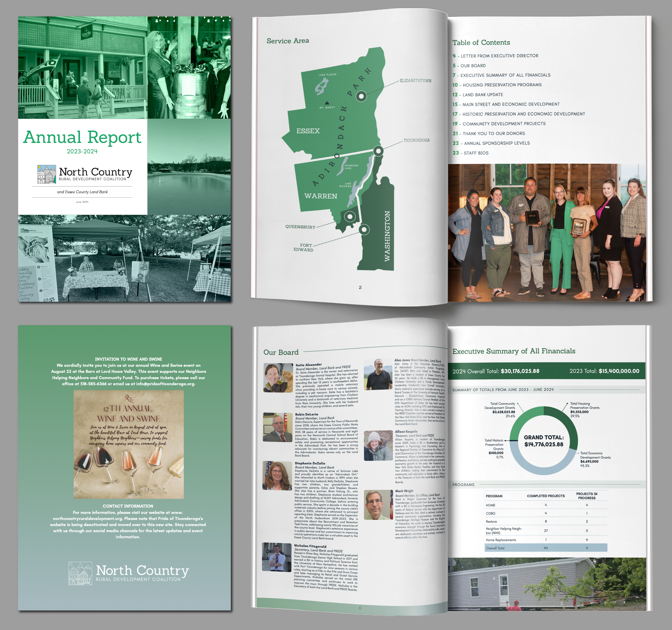Click Robin DeLoria's headshot photo
The height and width of the screenshot is (630, 672).
[x=277, y=427]
